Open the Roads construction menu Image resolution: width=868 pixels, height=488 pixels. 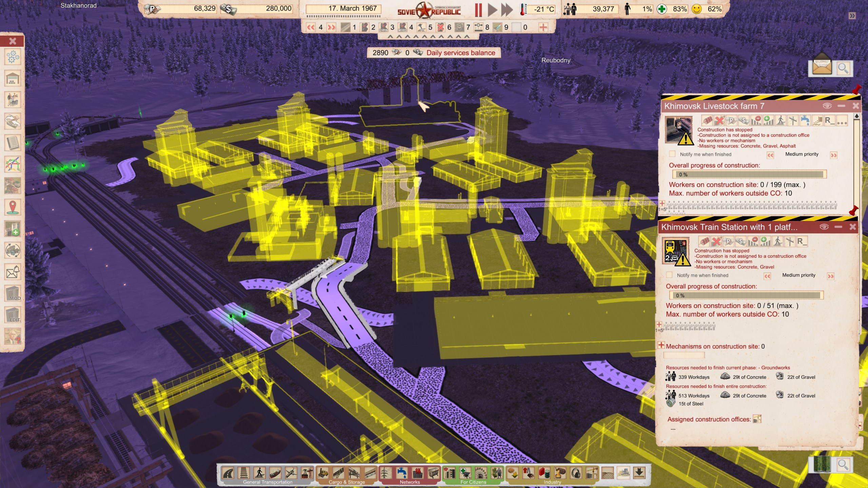pyautogui.click(x=228, y=473)
